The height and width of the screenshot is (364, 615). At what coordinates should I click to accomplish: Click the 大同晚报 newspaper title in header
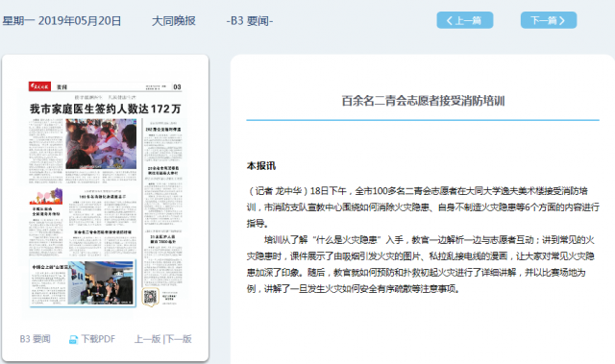pyautogui.click(x=174, y=21)
